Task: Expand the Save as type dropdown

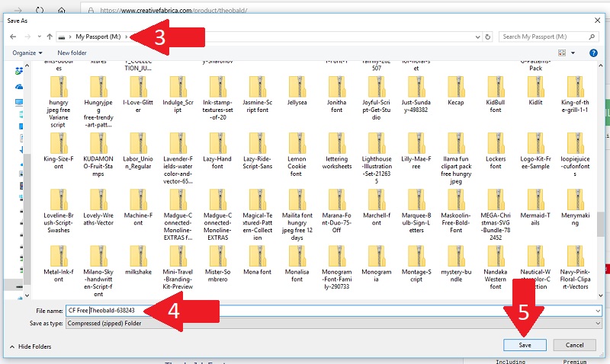Action: pyautogui.click(x=332, y=323)
